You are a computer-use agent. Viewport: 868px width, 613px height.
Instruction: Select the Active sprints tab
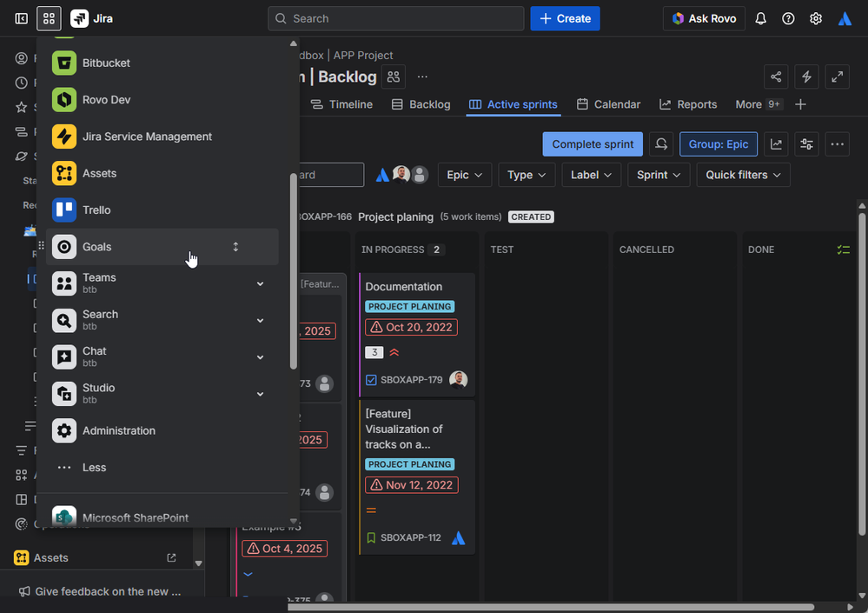click(514, 104)
